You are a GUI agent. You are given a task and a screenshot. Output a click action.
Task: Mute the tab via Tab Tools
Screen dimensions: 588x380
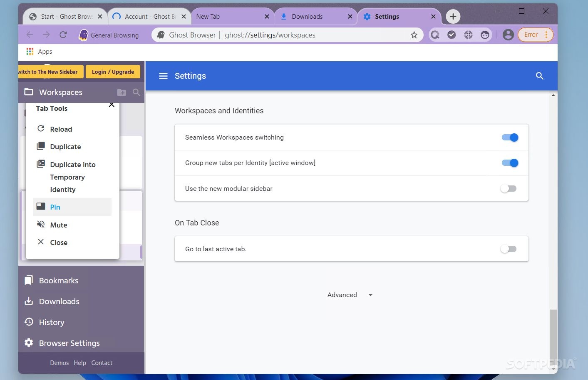pyautogui.click(x=72, y=225)
